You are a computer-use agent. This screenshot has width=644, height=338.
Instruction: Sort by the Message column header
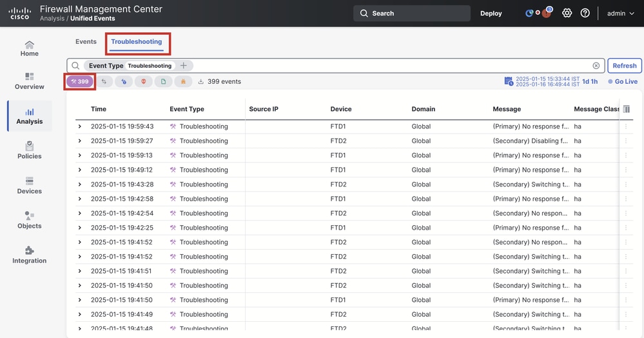(507, 109)
